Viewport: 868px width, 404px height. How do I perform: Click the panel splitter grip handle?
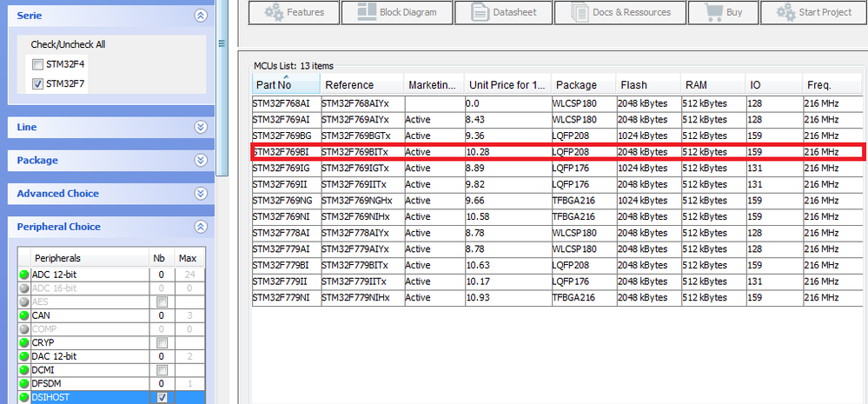coord(222,43)
